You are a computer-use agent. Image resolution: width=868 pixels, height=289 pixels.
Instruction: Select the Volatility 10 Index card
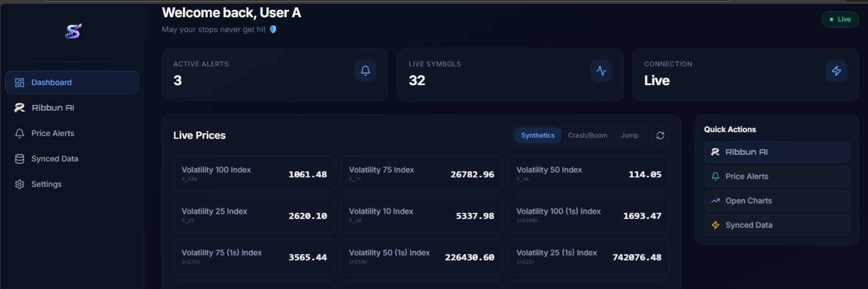421,215
